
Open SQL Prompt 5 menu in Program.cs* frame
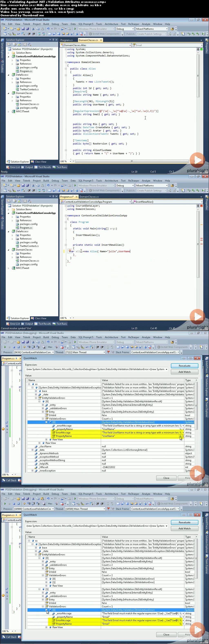pyautogui.click(x=86, y=180)
